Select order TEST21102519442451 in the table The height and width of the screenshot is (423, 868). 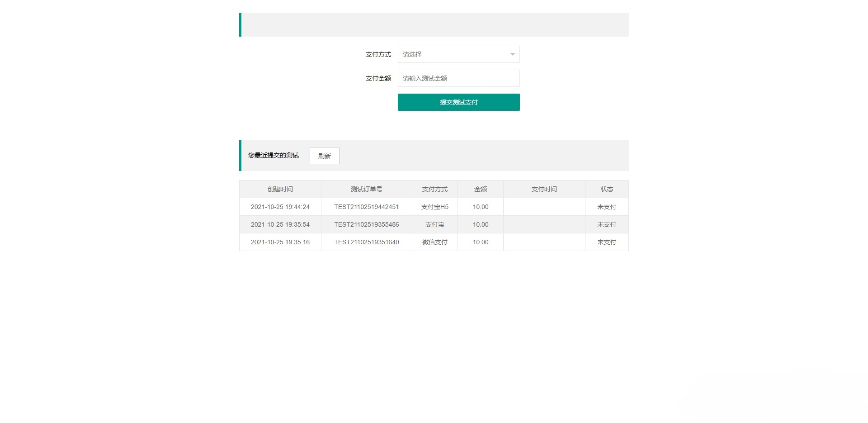tap(366, 207)
